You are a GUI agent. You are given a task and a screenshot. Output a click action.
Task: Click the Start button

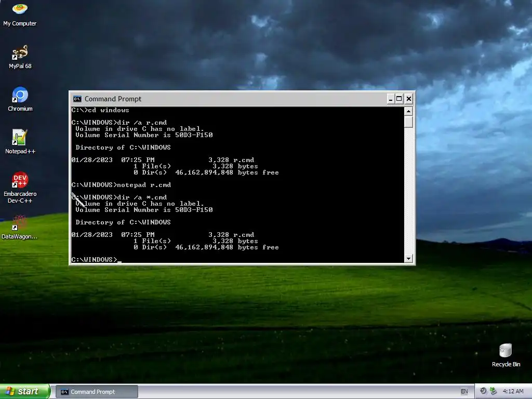click(25, 391)
